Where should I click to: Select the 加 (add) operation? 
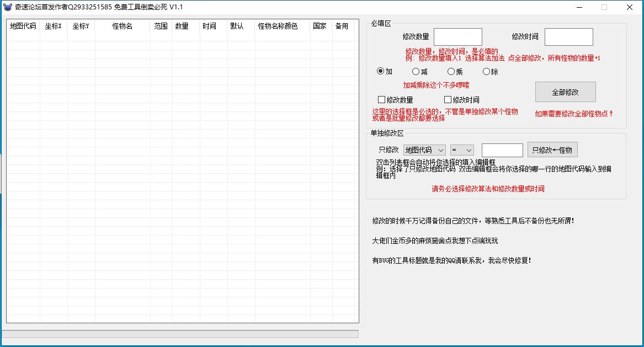380,71
